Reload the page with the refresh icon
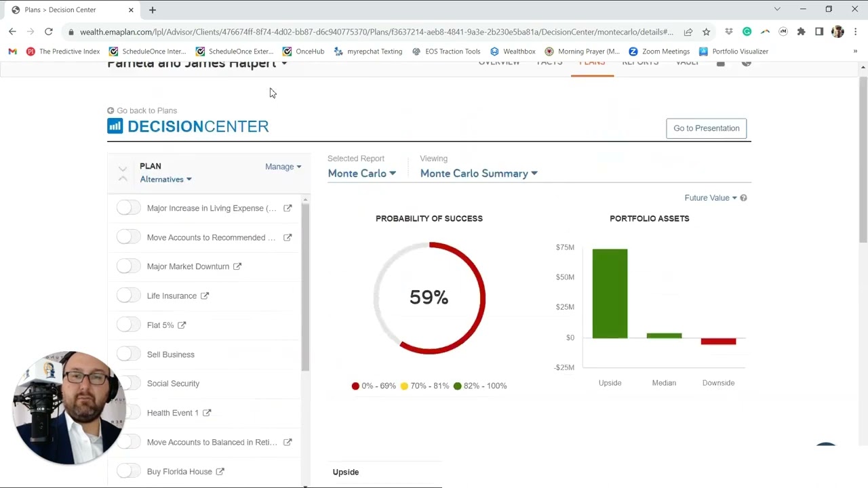The width and height of the screenshot is (868, 488). coord(49,32)
